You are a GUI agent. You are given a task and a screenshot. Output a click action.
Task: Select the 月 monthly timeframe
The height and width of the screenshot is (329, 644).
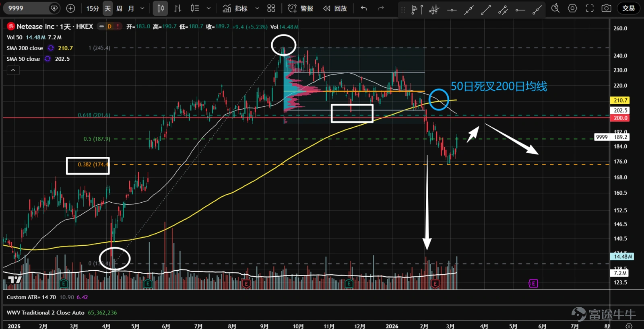click(131, 8)
